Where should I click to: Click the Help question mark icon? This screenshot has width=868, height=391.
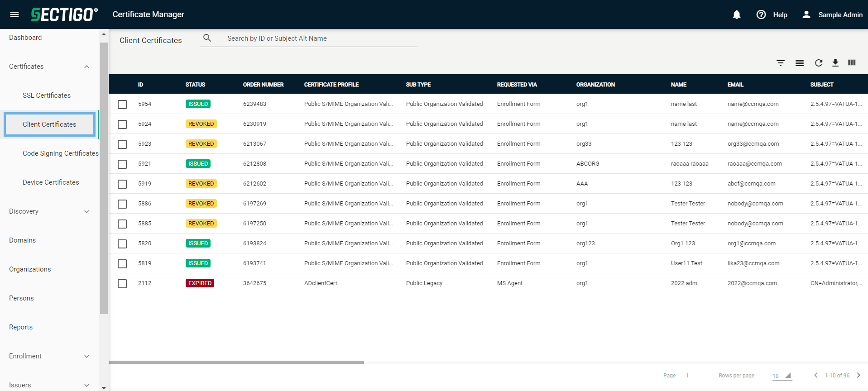(761, 14)
